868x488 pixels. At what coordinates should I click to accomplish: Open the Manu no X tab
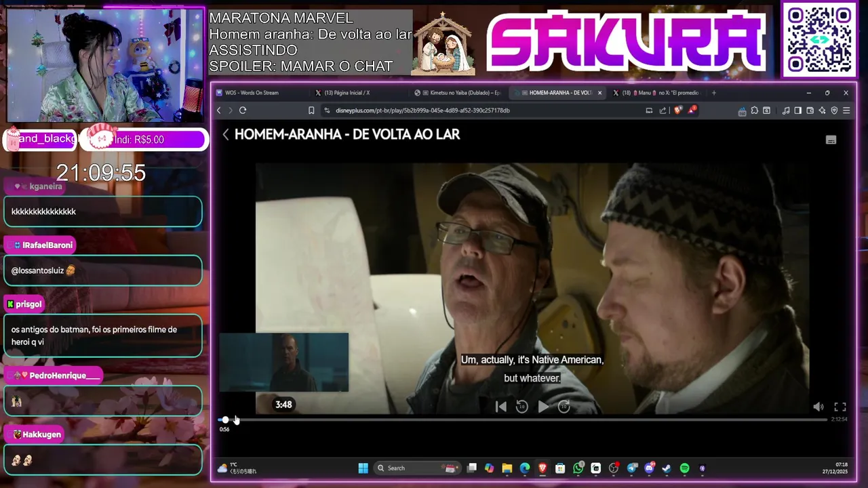click(656, 93)
